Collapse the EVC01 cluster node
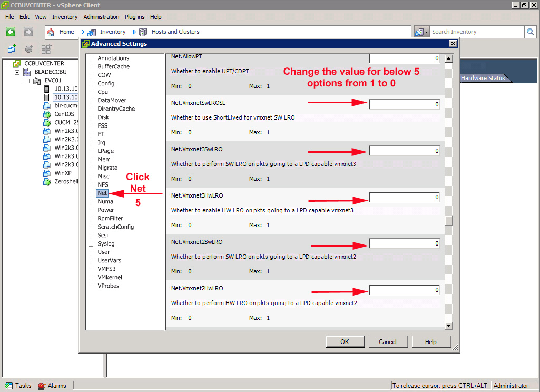 (x=27, y=81)
